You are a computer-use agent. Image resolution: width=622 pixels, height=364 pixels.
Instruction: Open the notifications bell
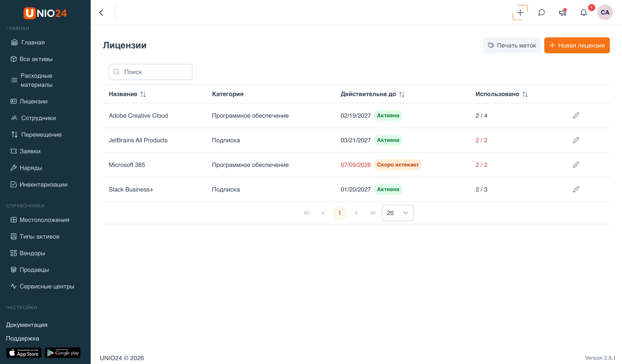(584, 13)
